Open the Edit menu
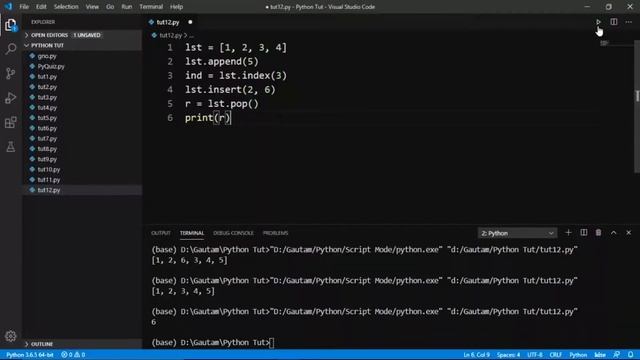640x360 pixels. click(x=41, y=7)
